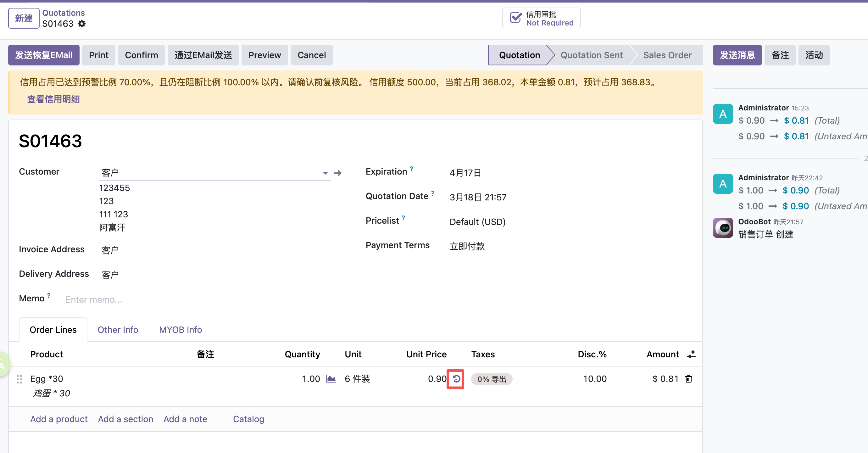Image resolution: width=868 pixels, height=453 pixels.
Task: Click Add a section link
Action: tap(125, 419)
